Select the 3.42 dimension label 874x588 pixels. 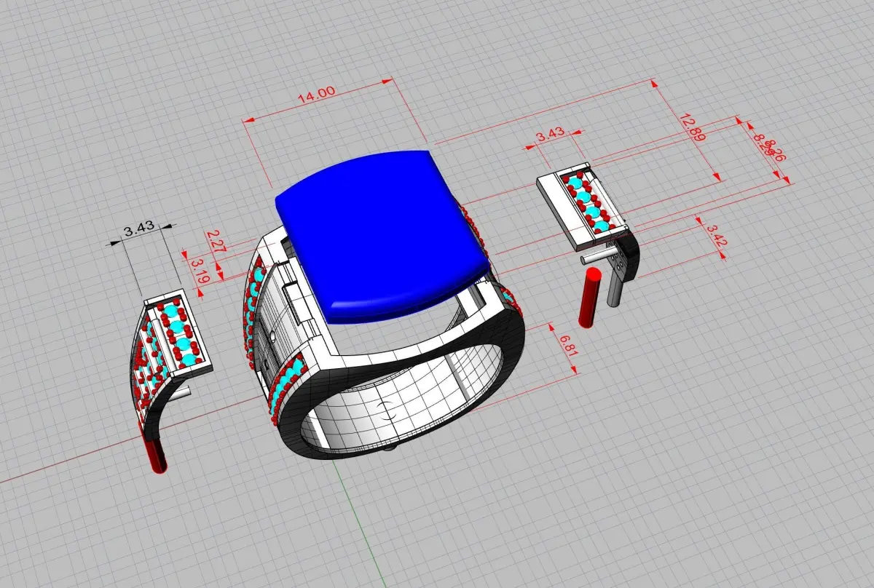(716, 236)
